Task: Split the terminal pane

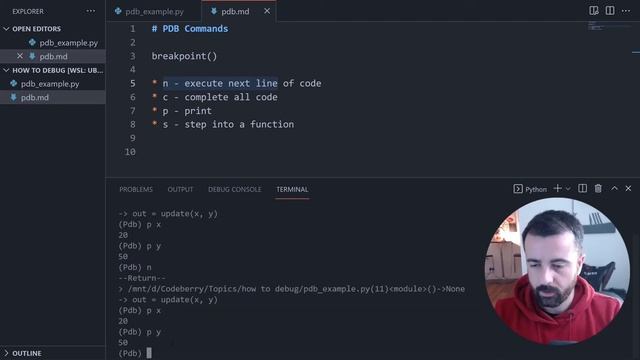Action: (x=582, y=188)
